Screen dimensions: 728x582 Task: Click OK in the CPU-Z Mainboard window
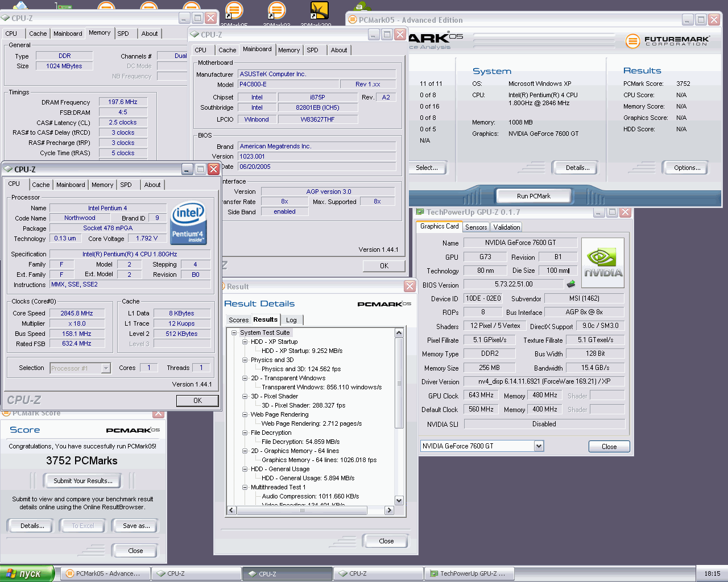(384, 266)
